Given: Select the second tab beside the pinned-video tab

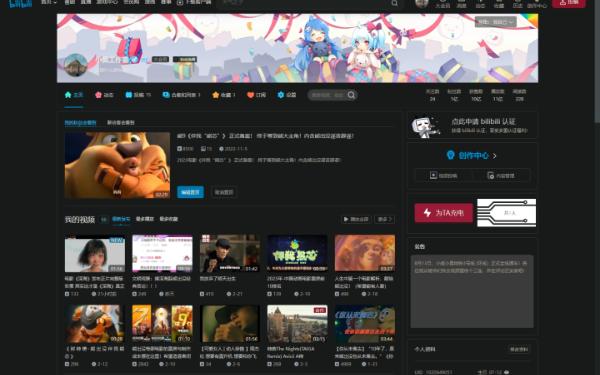Looking at the screenshot, I should click(x=121, y=122).
